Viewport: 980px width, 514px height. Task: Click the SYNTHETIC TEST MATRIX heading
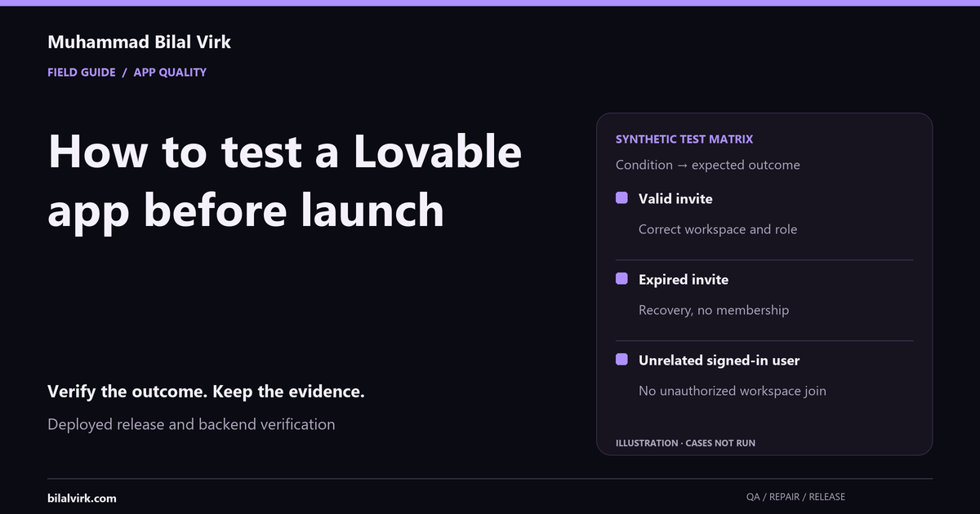pyautogui.click(x=684, y=140)
